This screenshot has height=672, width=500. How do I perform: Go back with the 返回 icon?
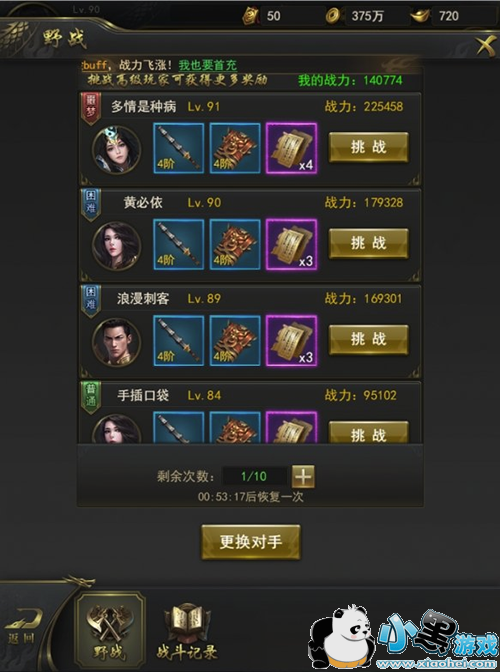pyautogui.click(x=24, y=626)
